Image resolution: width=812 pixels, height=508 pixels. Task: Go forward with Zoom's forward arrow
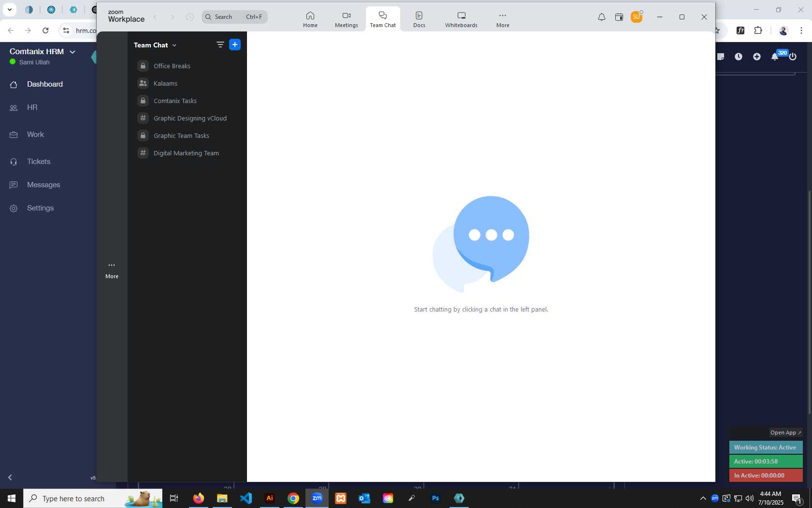pos(173,17)
